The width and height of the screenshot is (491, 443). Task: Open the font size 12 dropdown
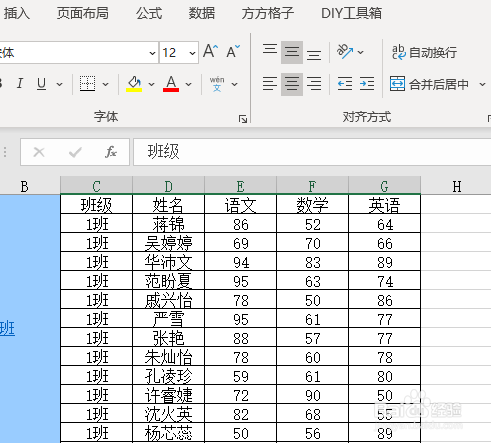[192, 53]
